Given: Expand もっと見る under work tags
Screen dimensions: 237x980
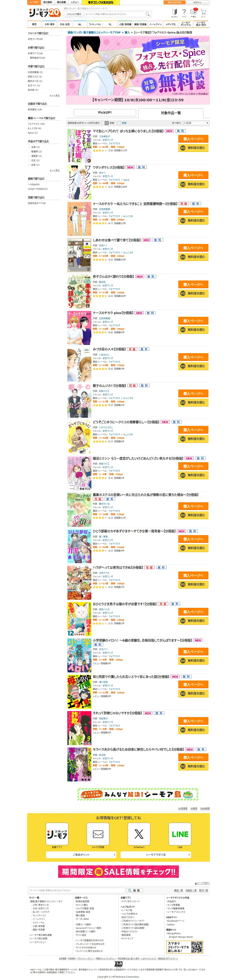Looking at the screenshot, I should pyautogui.click(x=55, y=170).
